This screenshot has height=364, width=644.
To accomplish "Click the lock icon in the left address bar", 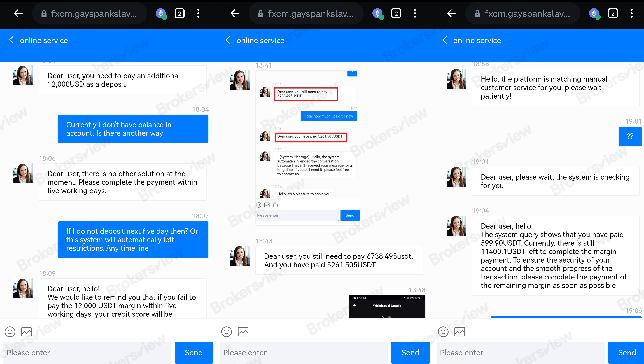I will [44, 13].
